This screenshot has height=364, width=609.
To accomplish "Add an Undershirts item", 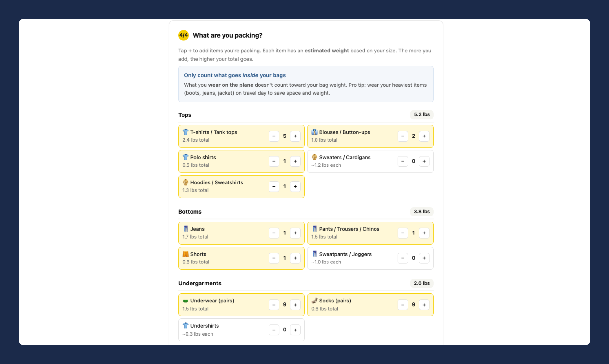I will (x=295, y=330).
